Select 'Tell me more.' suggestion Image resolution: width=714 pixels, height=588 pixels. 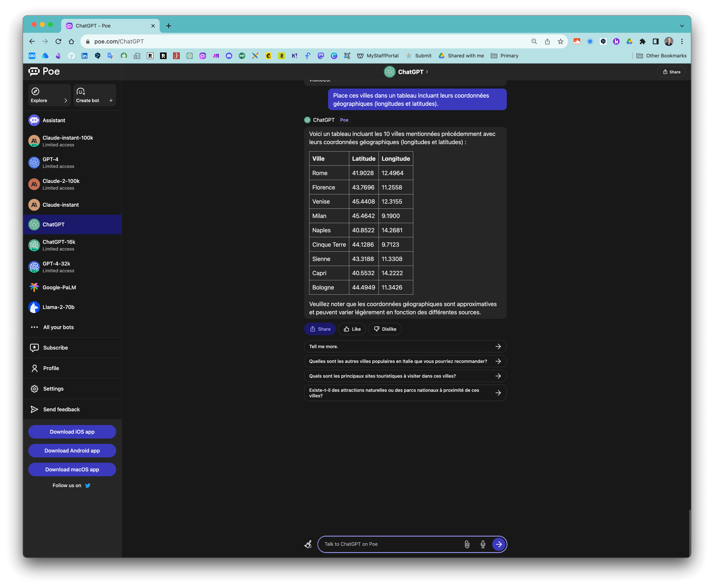point(405,347)
